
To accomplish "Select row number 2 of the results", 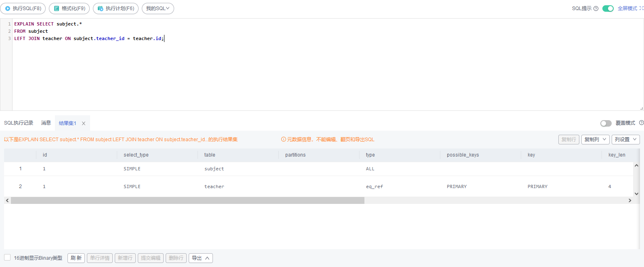I will coord(20,186).
